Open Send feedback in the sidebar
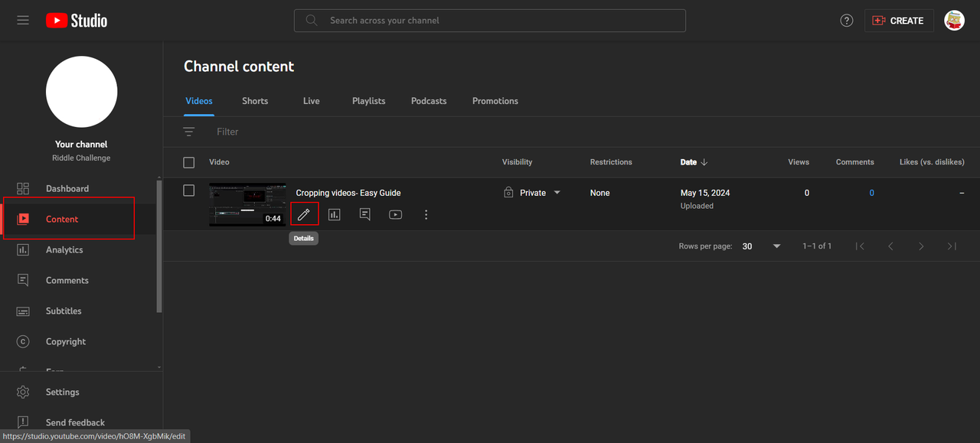 [x=76, y=422]
